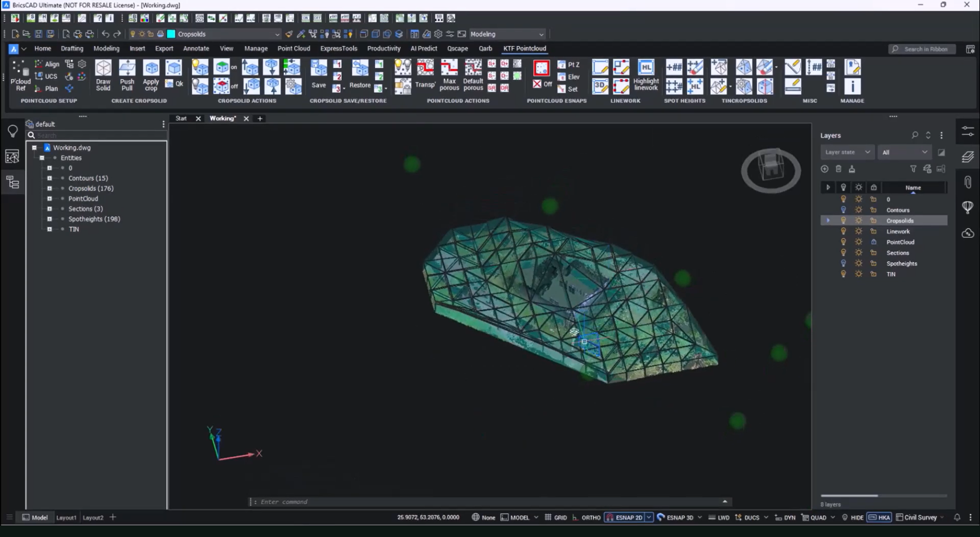Click the cyan Cropsolids layer color swatch

coord(171,34)
